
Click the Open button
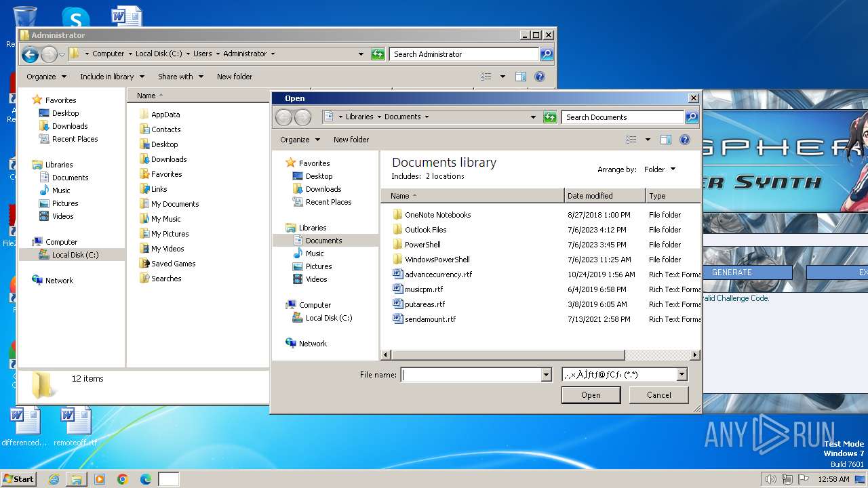590,395
